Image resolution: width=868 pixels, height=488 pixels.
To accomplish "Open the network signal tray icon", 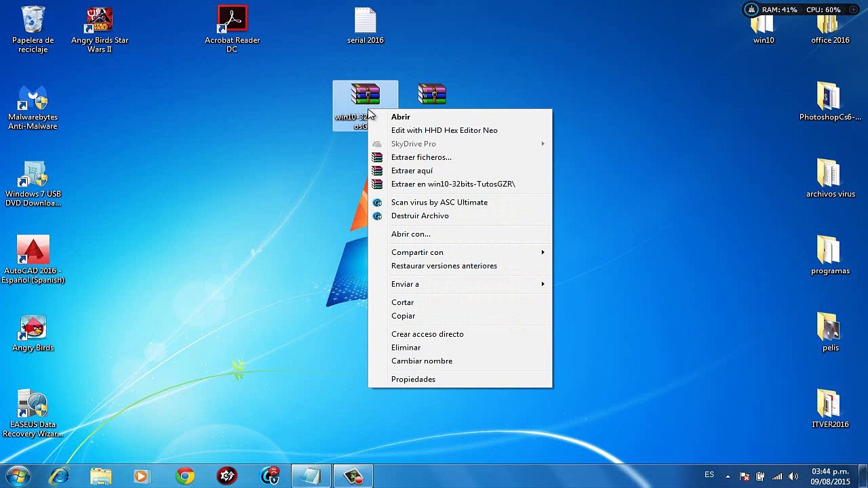I will pos(777,476).
